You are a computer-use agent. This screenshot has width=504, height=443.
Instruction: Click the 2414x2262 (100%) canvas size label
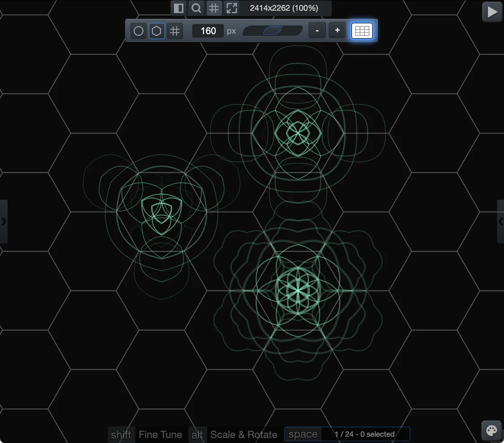(x=284, y=8)
